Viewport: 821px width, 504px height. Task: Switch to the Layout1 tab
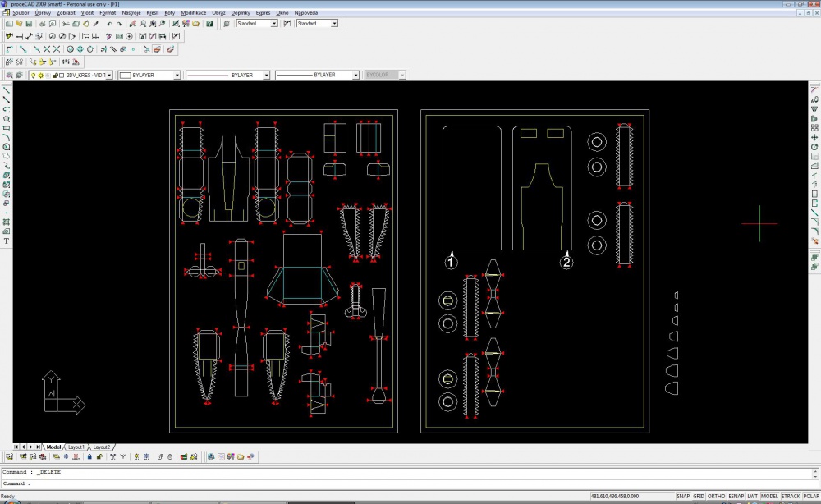pos(76,447)
